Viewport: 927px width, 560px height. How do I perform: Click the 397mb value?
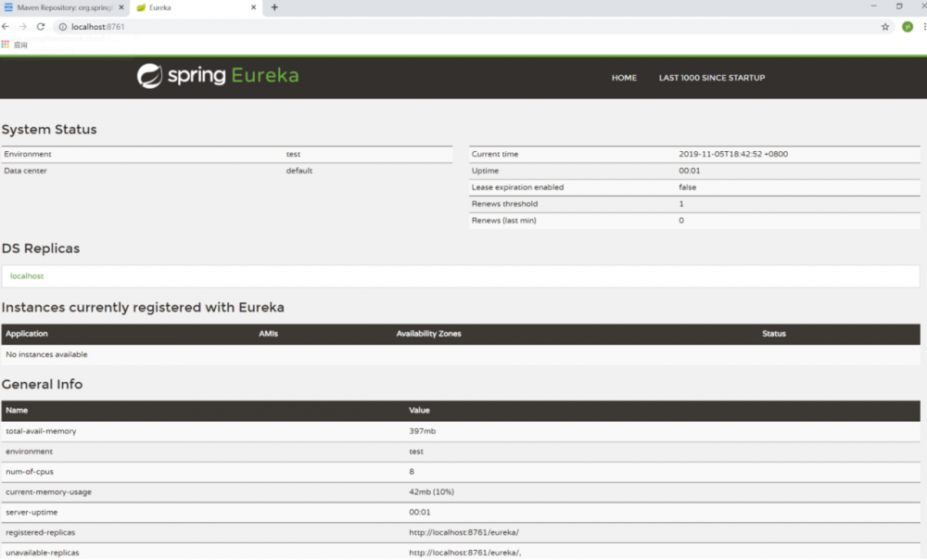click(x=422, y=431)
